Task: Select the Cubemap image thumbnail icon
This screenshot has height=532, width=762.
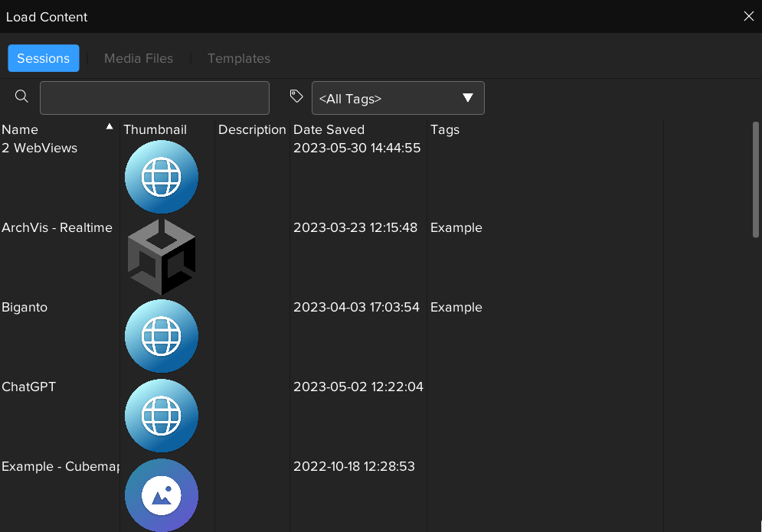Action: point(162,495)
